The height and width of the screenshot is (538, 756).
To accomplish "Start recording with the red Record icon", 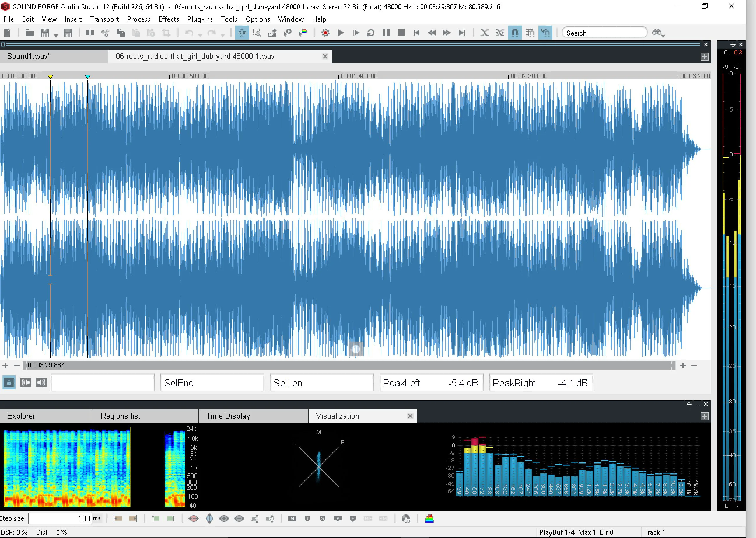I will pyautogui.click(x=325, y=33).
